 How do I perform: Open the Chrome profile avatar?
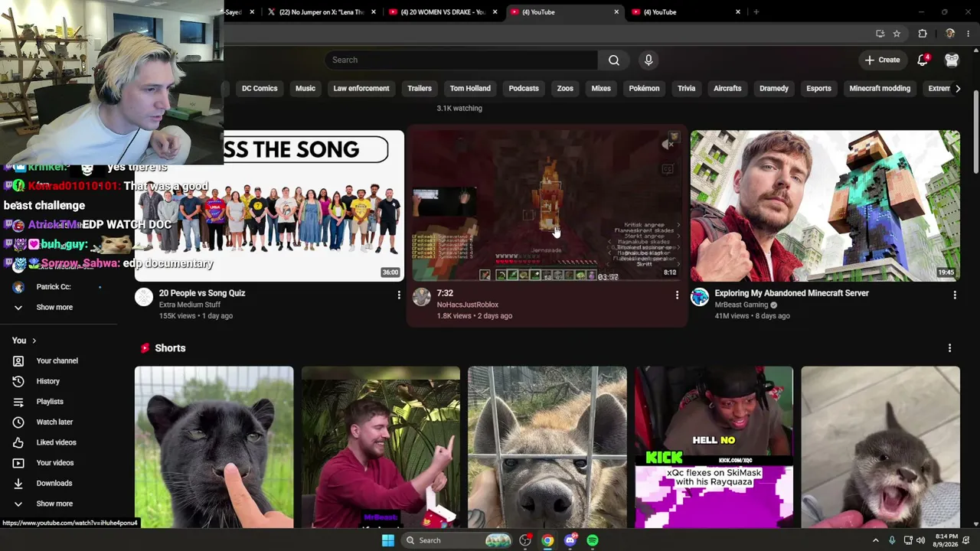(950, 34)
